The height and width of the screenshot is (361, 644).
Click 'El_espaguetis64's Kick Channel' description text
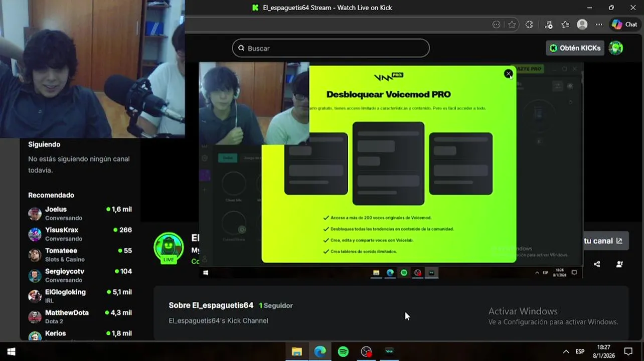(x=218, y=320)
